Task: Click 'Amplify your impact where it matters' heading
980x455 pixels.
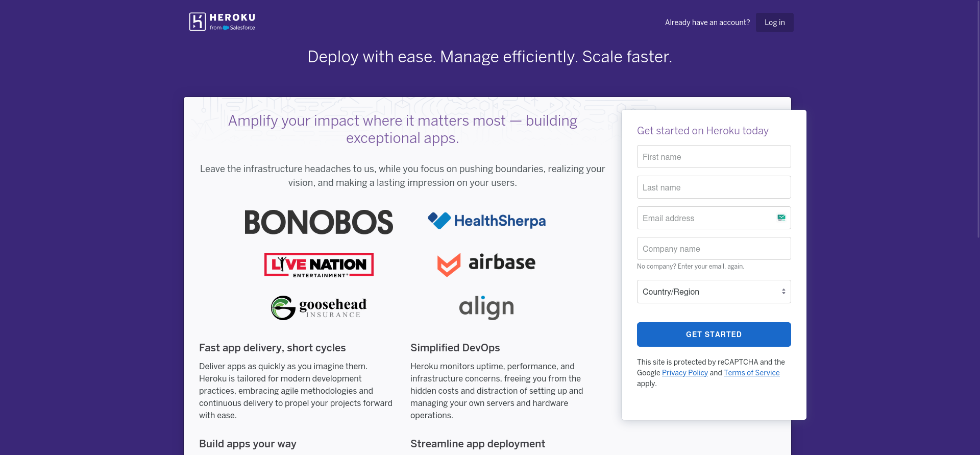Action: click(403, 129)
